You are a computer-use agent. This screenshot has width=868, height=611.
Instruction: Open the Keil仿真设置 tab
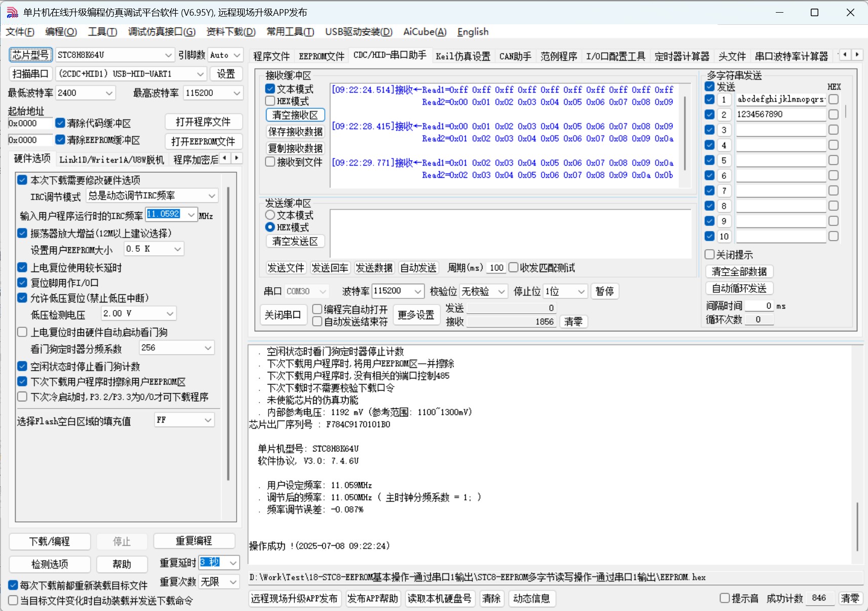(463, 56)
